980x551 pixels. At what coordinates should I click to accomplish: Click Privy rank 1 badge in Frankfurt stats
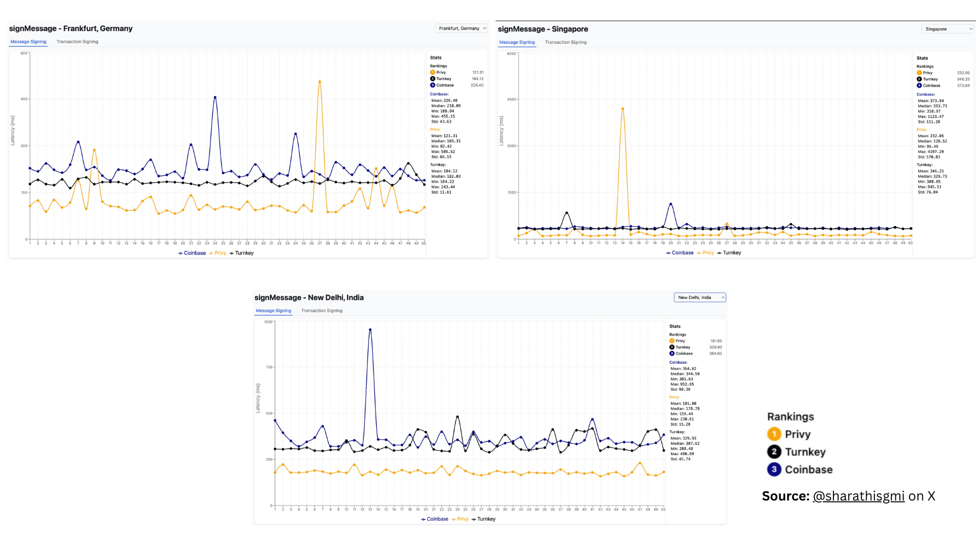(x=433, y=72)
